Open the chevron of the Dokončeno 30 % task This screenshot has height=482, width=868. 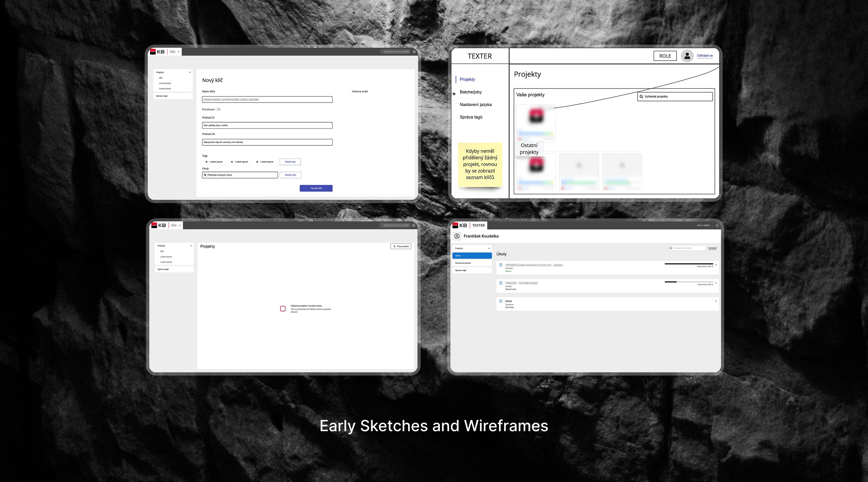click(x=716, y=283)
